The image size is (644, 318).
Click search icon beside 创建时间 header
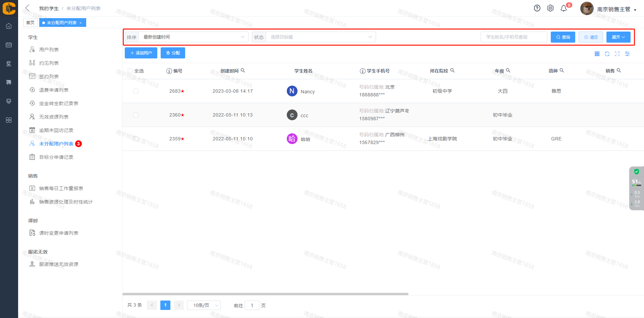pyautogui.click(x=243, y=71)
